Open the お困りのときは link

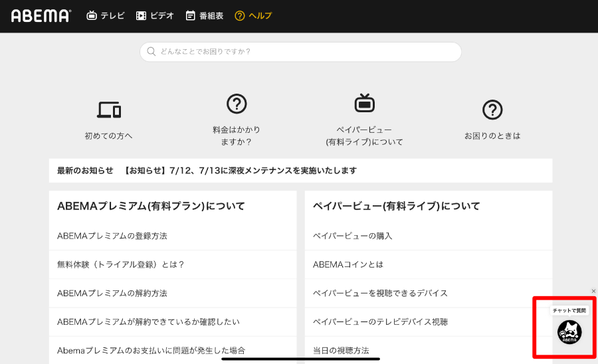pyautogui.click(x=492, y=136)
